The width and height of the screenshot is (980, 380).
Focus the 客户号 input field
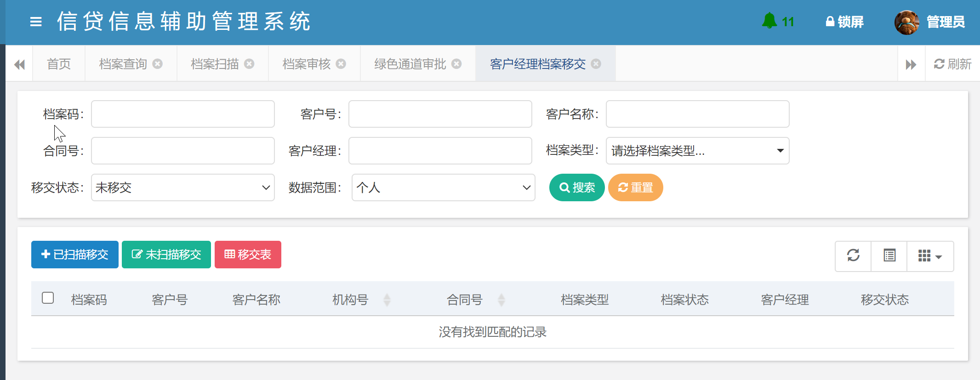point(440,114)
